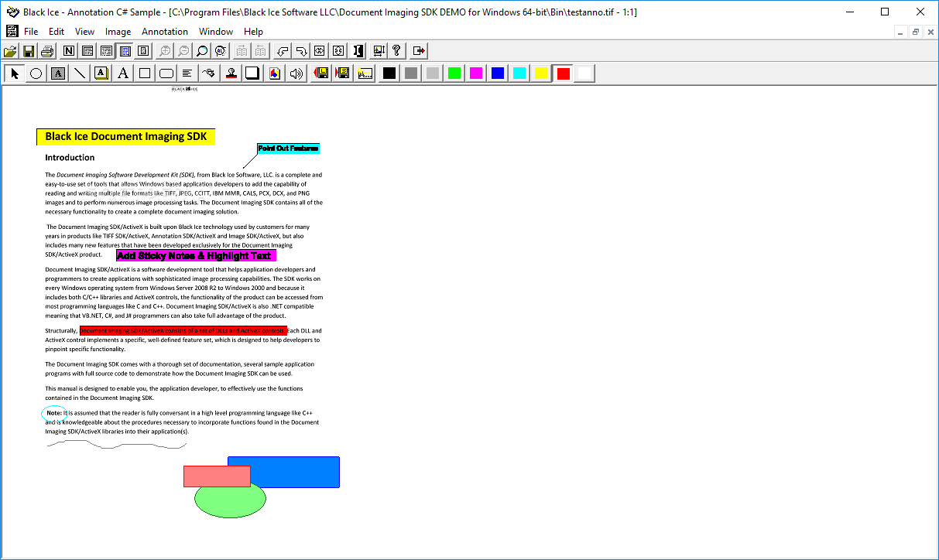Pick the white color swatch

pyautogui.click(x=584, y=73)
